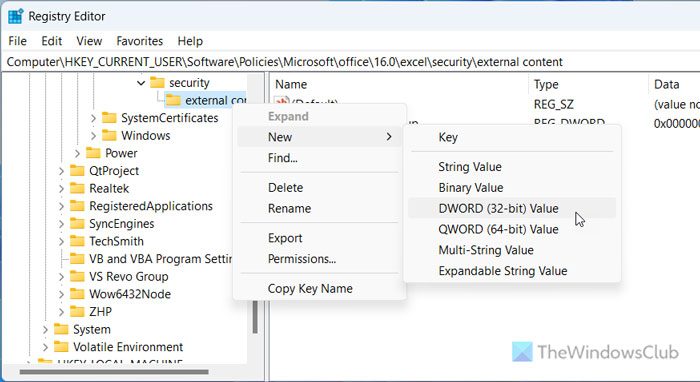This screenshot has width=700, height=382.
Task: Expand the TechSmith key
Action: (x=61, y=241)
